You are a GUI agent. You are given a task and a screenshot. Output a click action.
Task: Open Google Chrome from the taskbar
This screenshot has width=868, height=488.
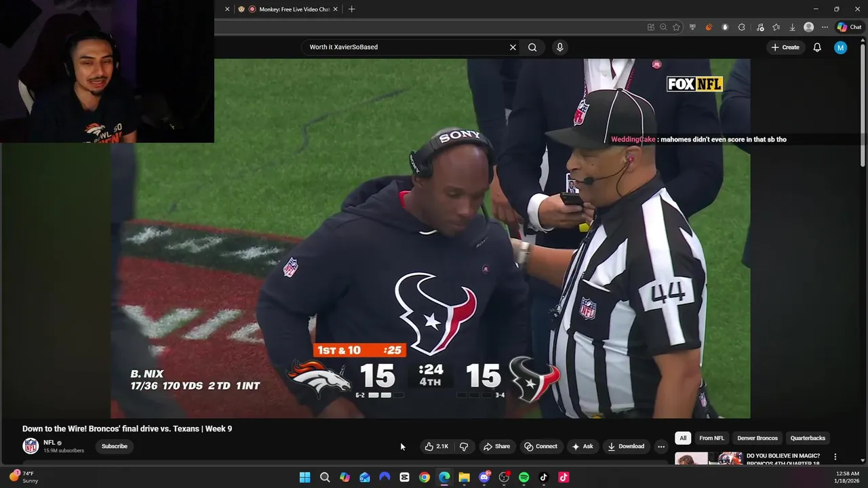(x=425, y=477)
